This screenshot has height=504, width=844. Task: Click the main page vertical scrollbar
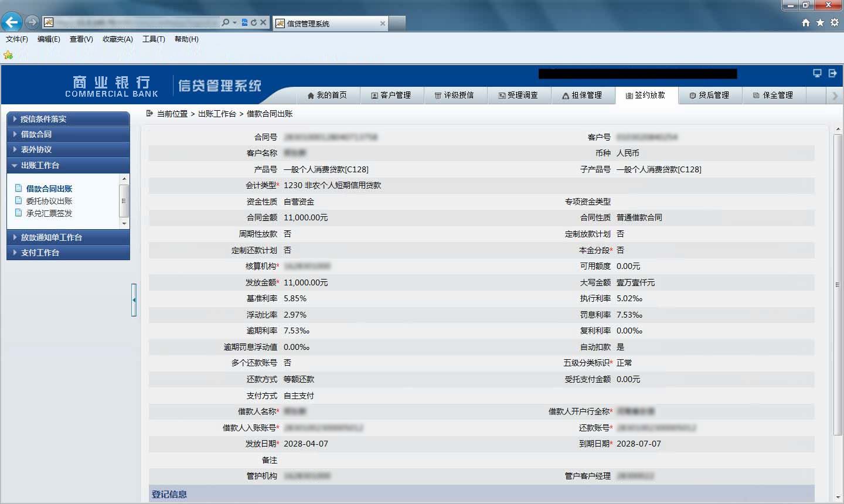click(x=838, y=284)
